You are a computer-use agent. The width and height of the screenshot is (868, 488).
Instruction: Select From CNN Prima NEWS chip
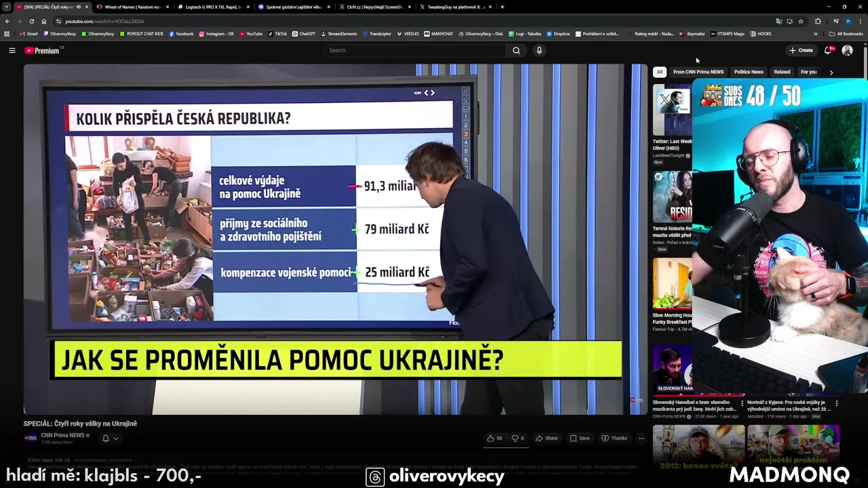coord(698,72)
